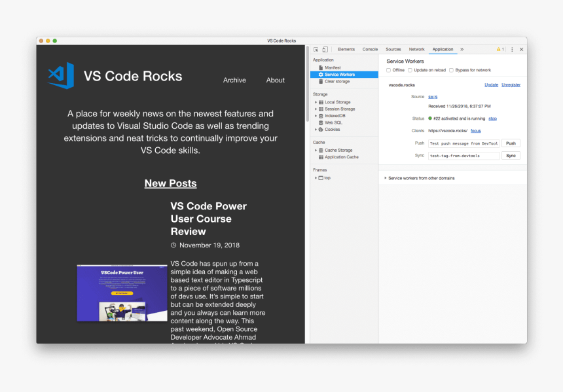Toggle Bypass for network checkbox
This screenshot has height=392, width=563.
451,70
